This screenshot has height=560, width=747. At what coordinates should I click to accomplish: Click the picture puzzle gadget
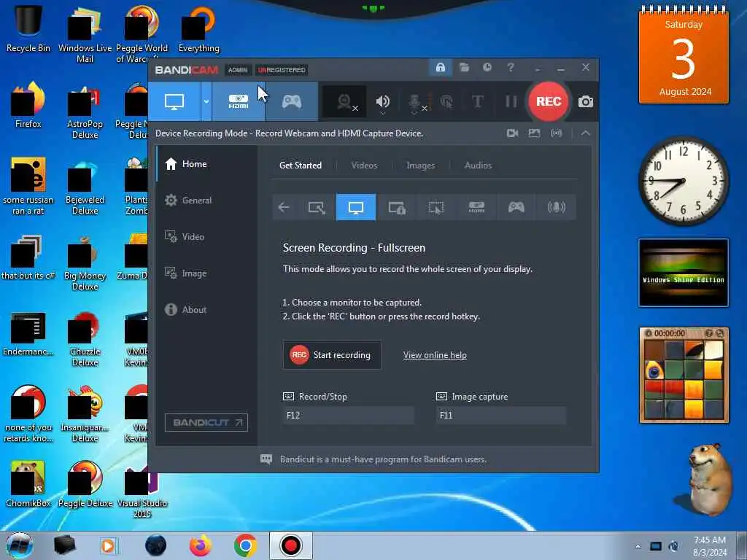pos(684,376)
